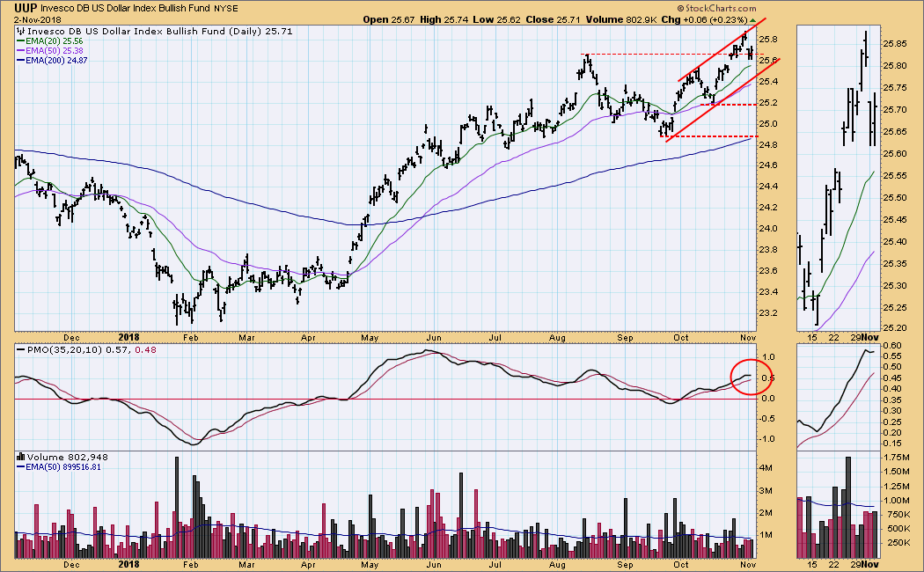Click the black PMO legend line marker

coord(20,351)
